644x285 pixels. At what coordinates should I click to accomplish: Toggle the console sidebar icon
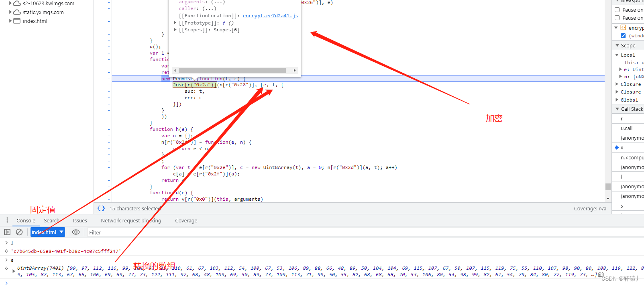7,232
